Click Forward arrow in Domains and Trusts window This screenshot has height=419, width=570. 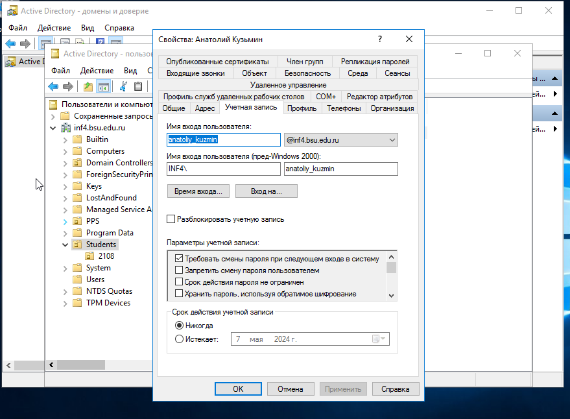pyautogui.click(x=25, y=44)
